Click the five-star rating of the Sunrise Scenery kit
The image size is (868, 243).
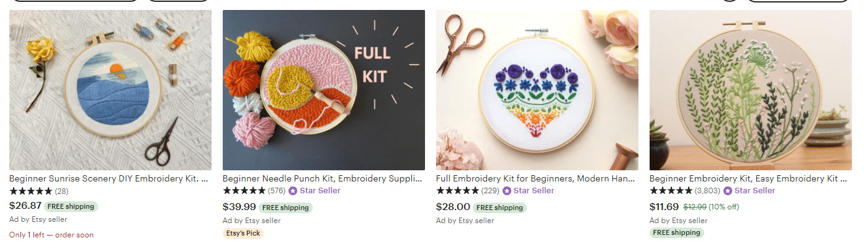pos(31,191)
